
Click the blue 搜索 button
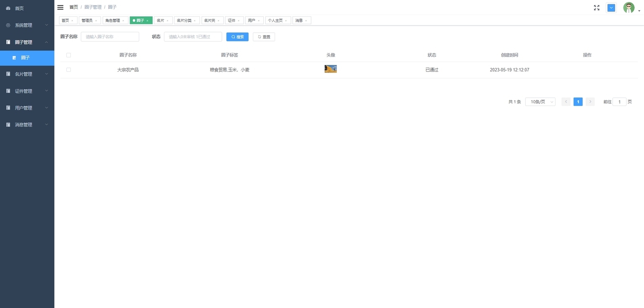[237, 37]
